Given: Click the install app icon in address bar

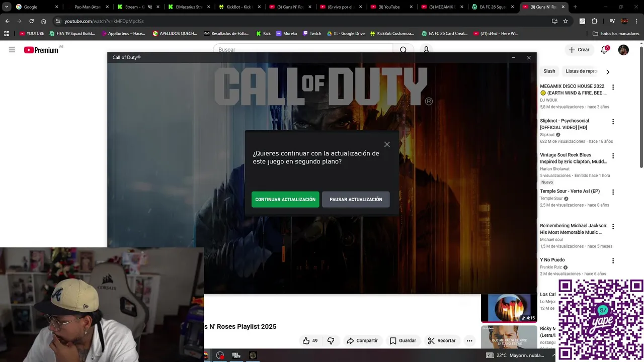Looking at the screenshot, I should point(554,21).
